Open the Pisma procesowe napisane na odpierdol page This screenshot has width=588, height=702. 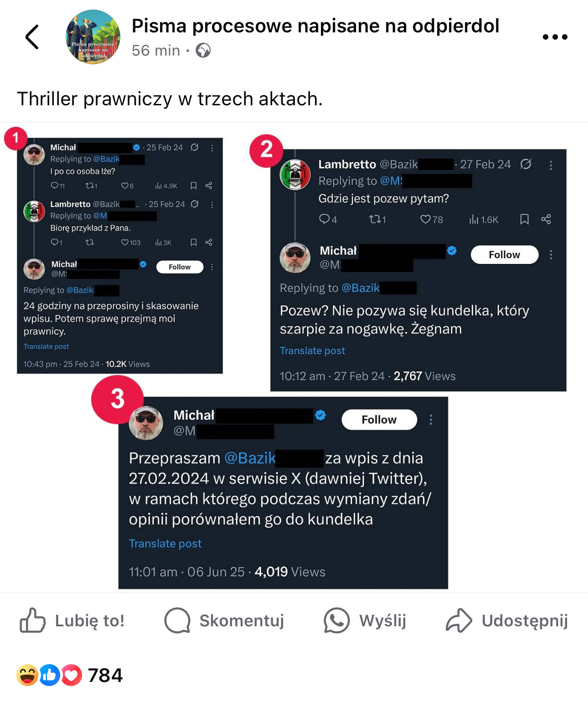tap(315, 26)
